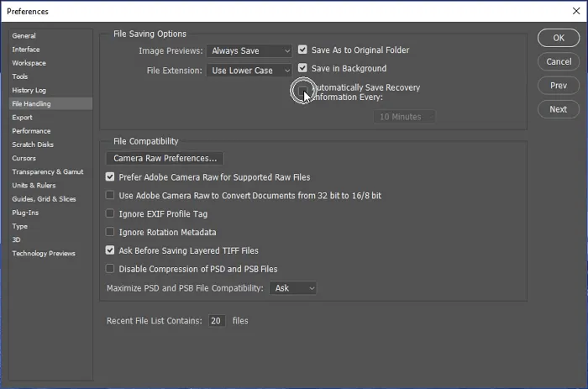Open Transparency & Gamut settings
The image size is (588, 389).
click(47, 171)
